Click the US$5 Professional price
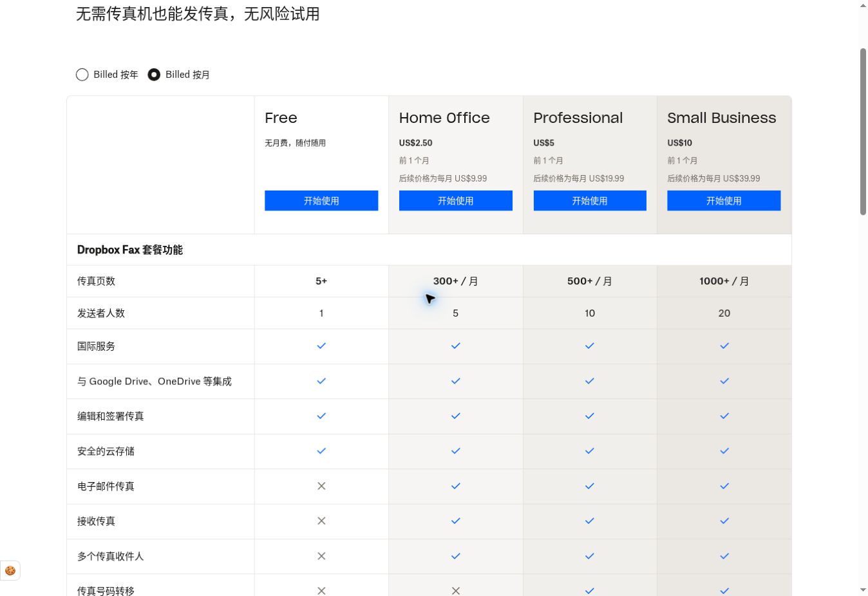Screen dimensions: 868x596 (x=544, y=143)
